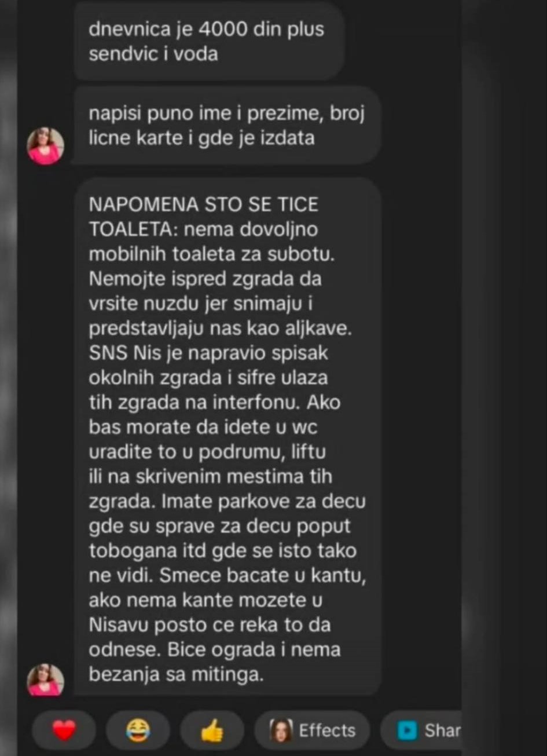547x756 pixels.
Task: Click the 'SNS Nis je napravio spisak' text
Action: tap(209, 353)
